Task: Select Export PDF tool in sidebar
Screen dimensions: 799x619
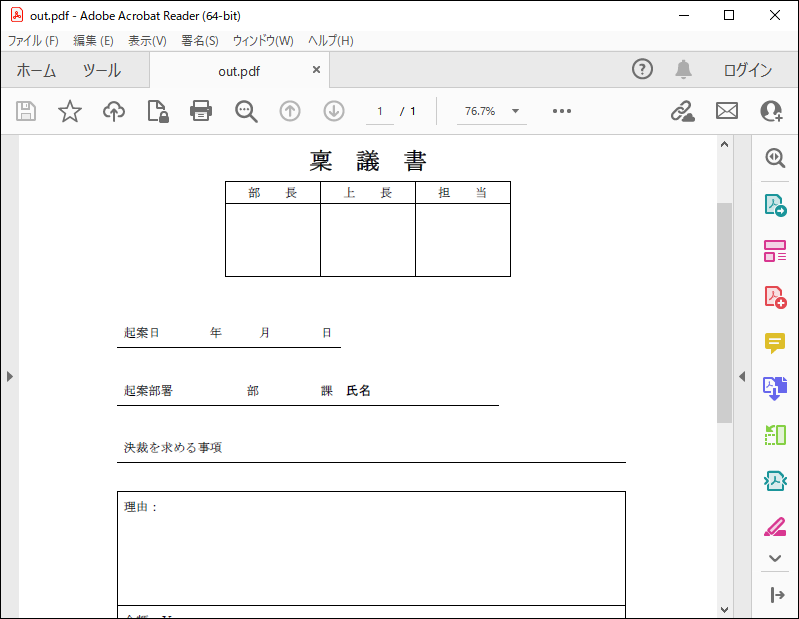Action: [x=775, y=205]
